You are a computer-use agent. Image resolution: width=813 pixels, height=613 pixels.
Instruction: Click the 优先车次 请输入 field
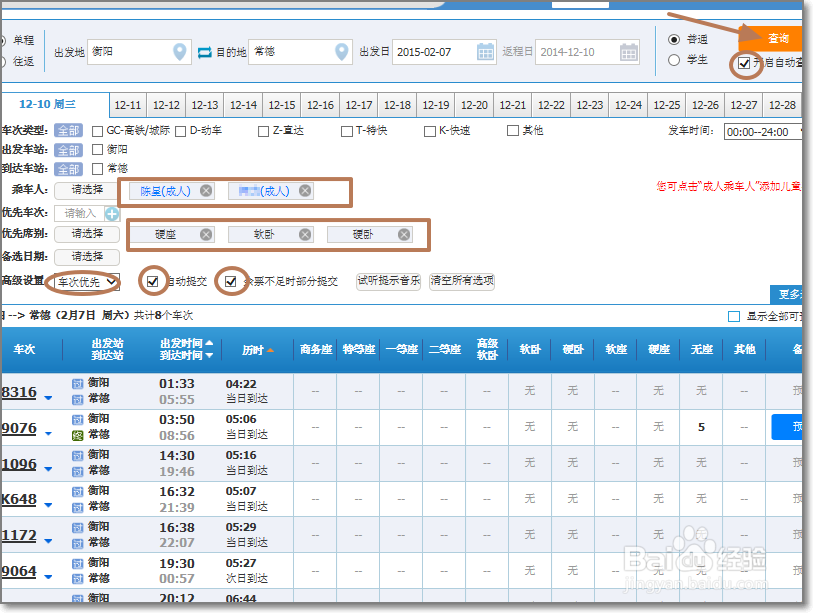80,213
